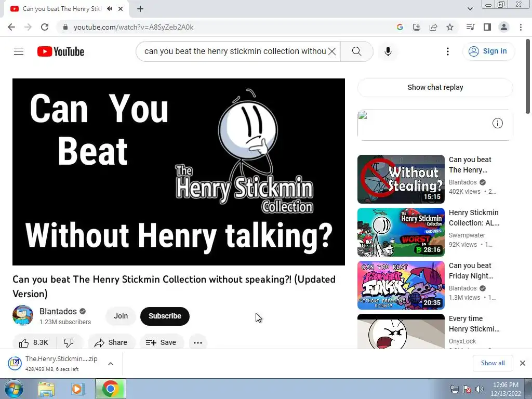Go to the YouTube home logo
The height and width of the screenshot is (399, 532).
point(60,51)
